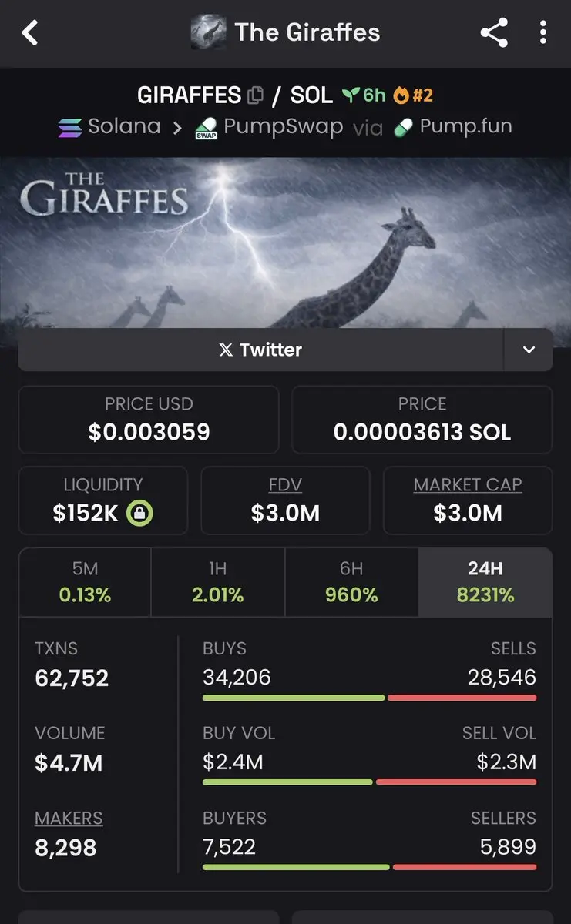
Task: Open the share icon
Action: coord(493,33)
